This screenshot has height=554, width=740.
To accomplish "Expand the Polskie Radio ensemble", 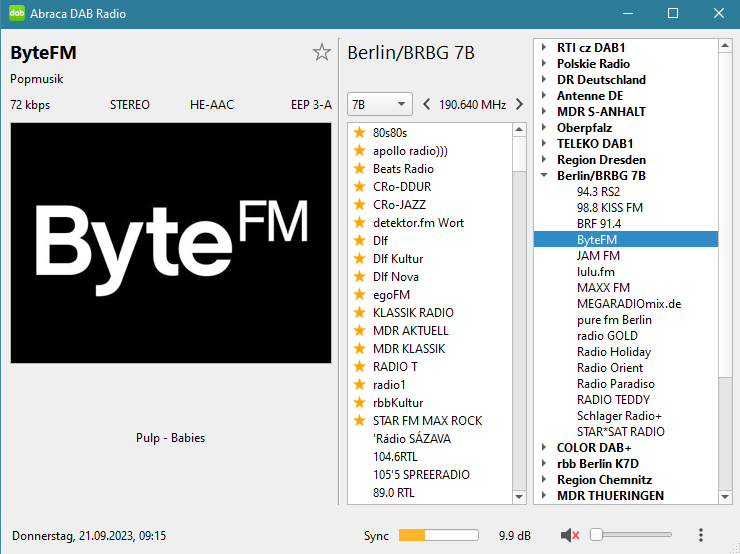I will pyautogui.click(x=544, y=64).
